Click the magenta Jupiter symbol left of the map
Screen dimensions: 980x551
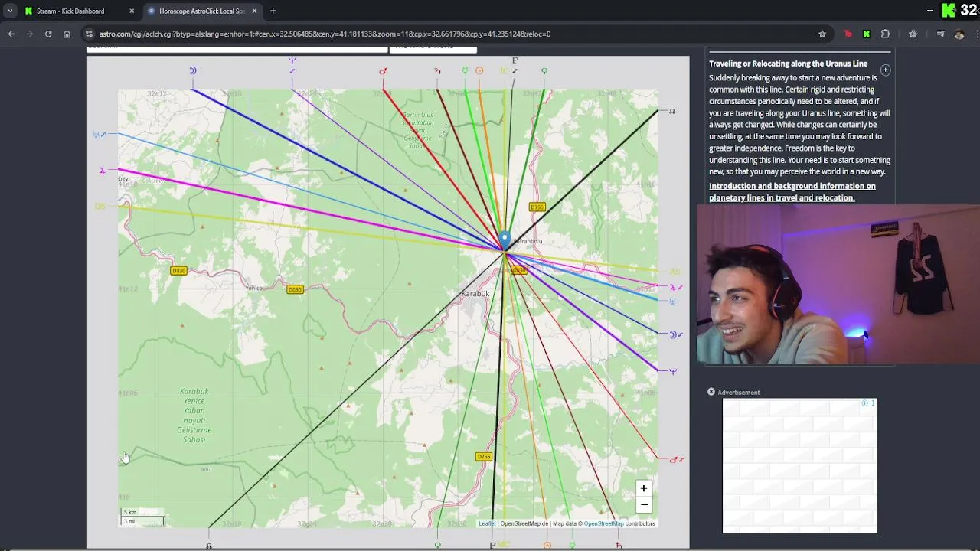click(x=102, y=171)
